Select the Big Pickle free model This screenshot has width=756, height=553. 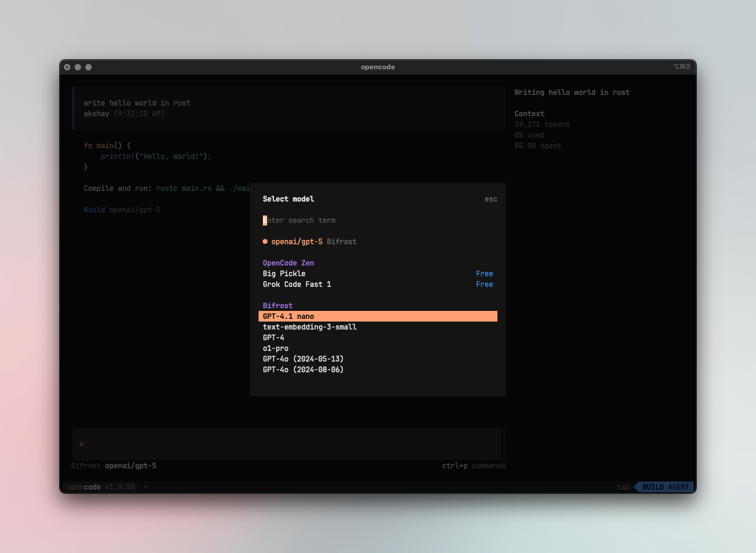(x=284, y=273)
